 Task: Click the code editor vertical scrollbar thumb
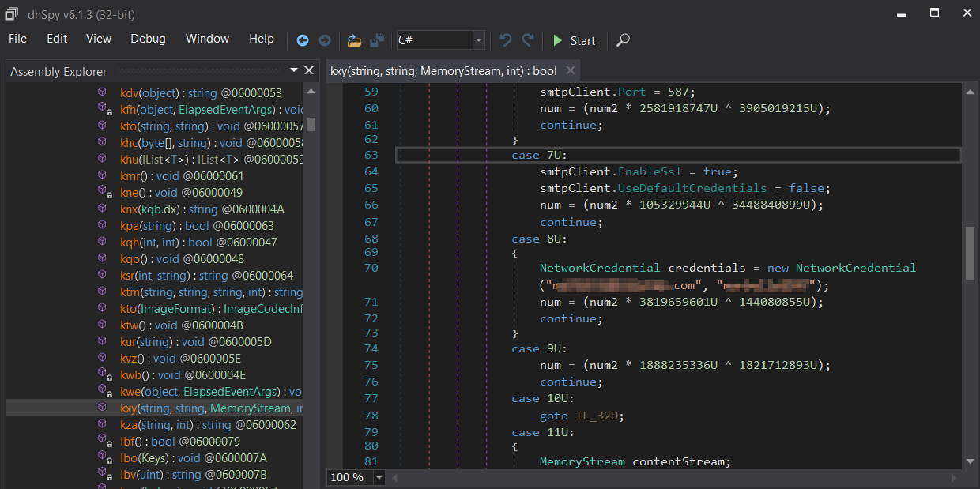point(970,253)
